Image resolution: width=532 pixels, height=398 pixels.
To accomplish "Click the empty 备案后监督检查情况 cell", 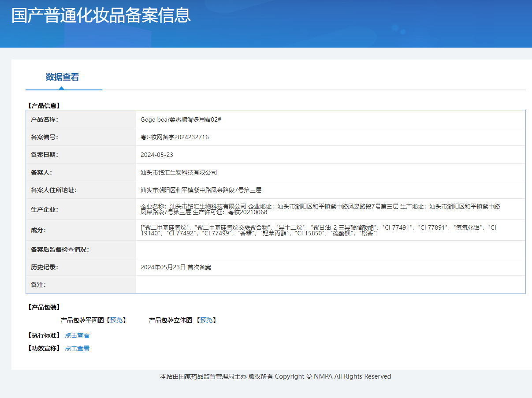I will point(309,249).
